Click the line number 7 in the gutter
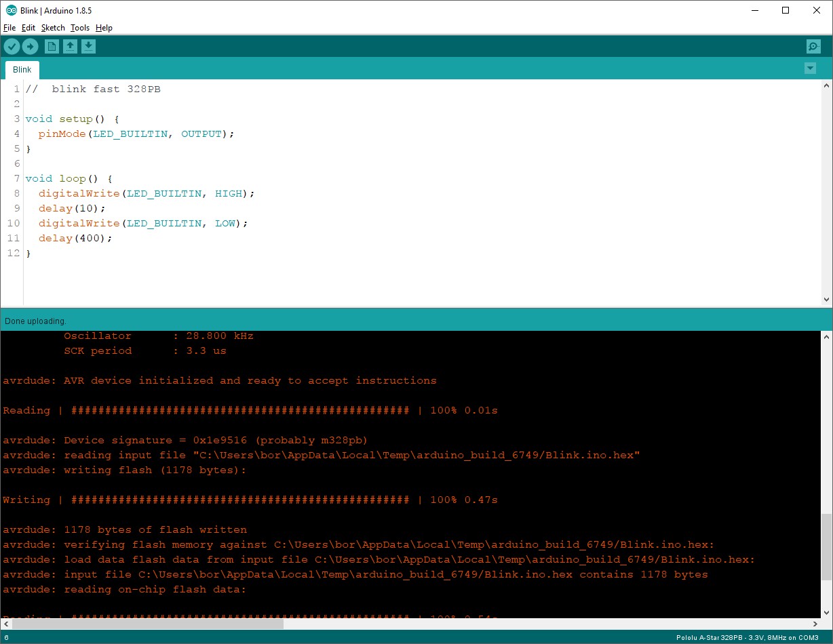This screenshot has height=644, width=833. point(16,178)
